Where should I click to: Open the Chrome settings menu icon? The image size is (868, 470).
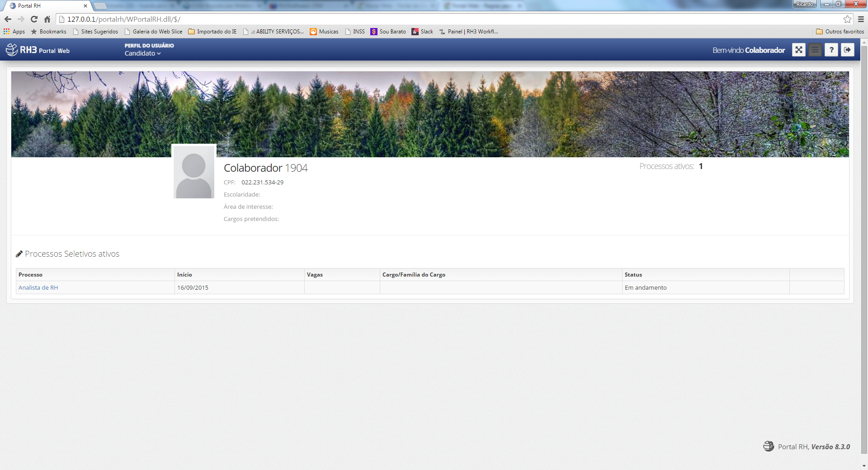tap(861, 19)
